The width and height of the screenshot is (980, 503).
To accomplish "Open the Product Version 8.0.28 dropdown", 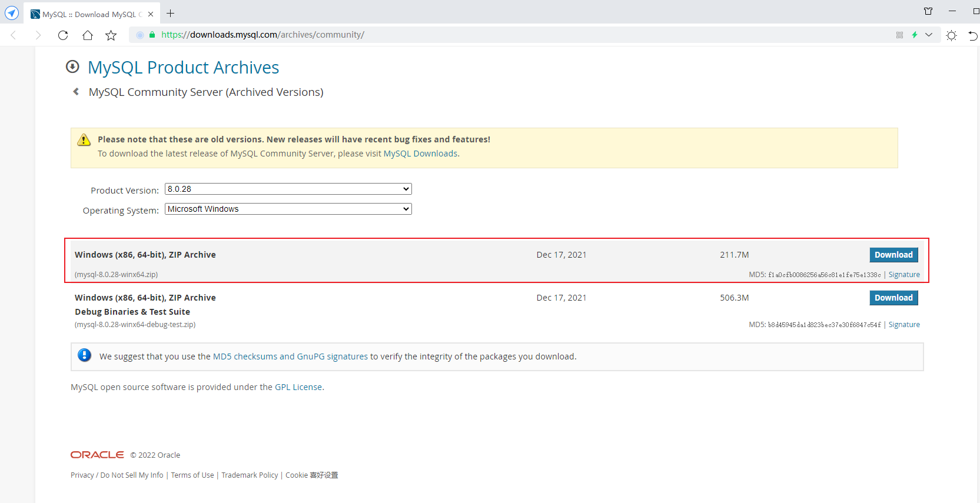I will pos(288,189).
